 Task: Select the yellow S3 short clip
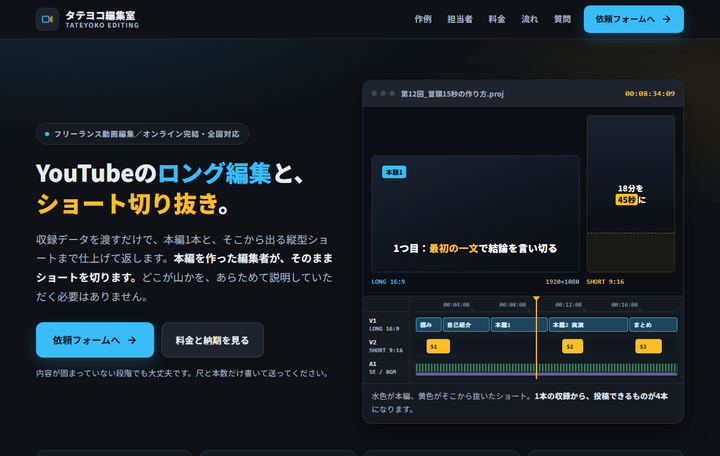coord(648,346)
